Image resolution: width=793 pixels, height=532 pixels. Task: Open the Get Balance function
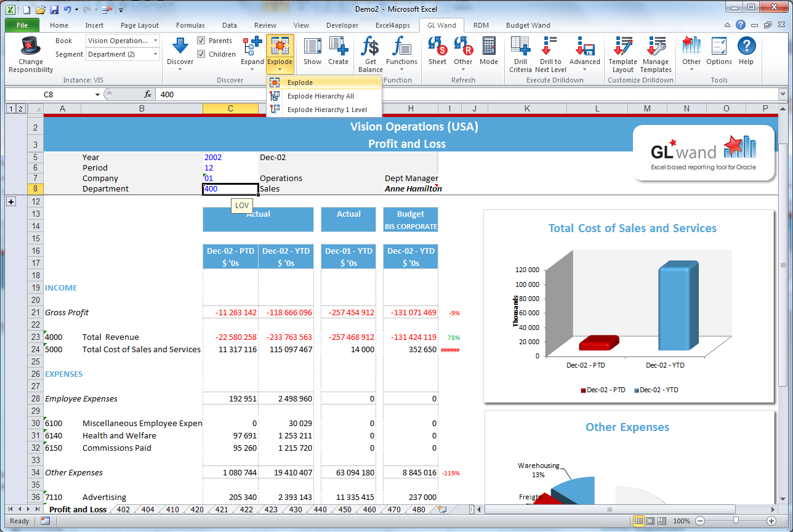371,54
